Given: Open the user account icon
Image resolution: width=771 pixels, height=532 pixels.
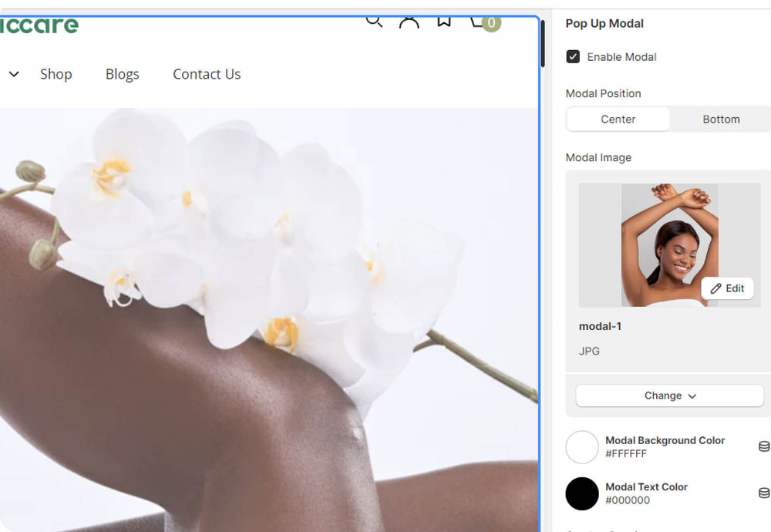Looking at the screenshot, I should coord(409,22).
